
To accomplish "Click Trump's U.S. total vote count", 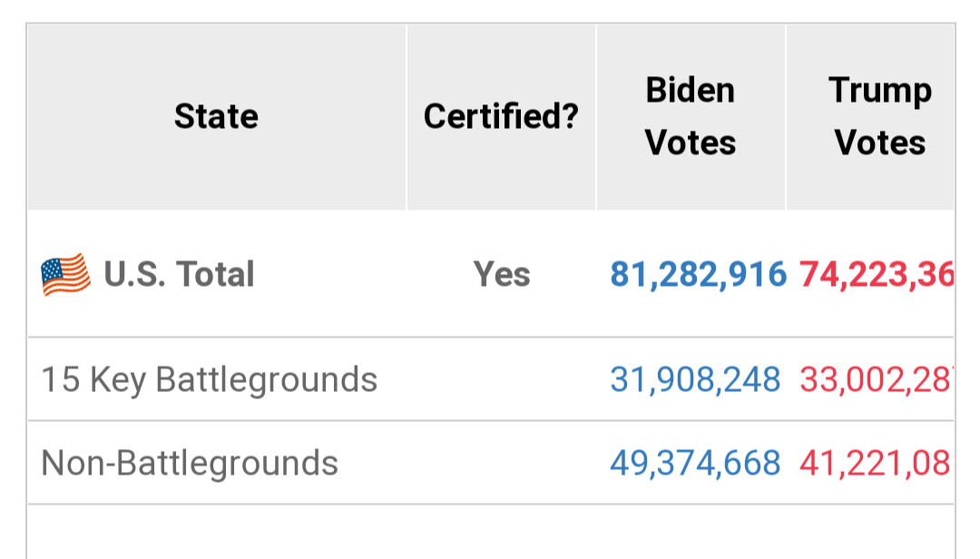I will [x=877, y=274].
